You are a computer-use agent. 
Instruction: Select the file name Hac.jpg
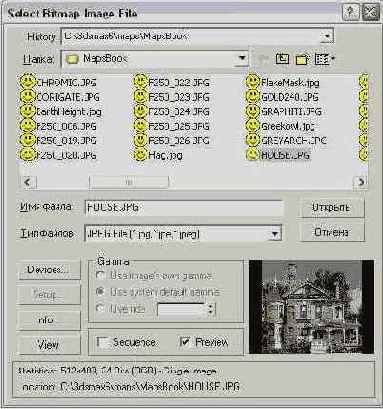coord(166,155)
